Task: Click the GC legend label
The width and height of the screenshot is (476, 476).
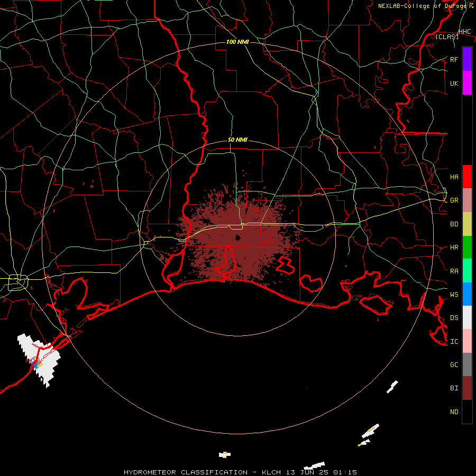Action: click(454, 364)
